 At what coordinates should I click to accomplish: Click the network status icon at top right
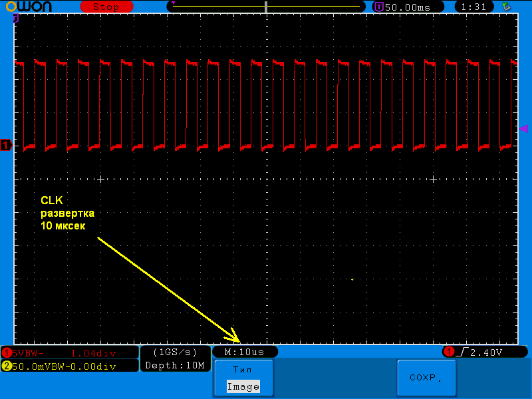[x=507, y=7]
